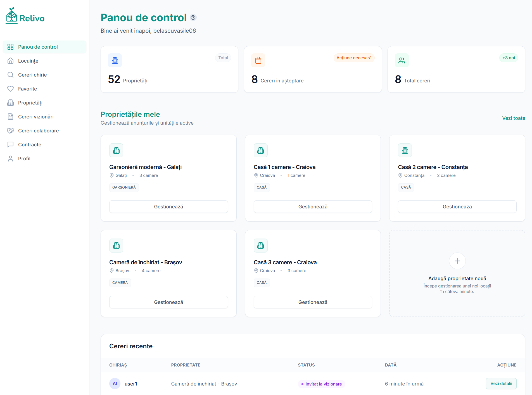This screenshot has height=395, width=532.
Task: Open the dashboard help question mark icon
Action: tap(193, 17)
